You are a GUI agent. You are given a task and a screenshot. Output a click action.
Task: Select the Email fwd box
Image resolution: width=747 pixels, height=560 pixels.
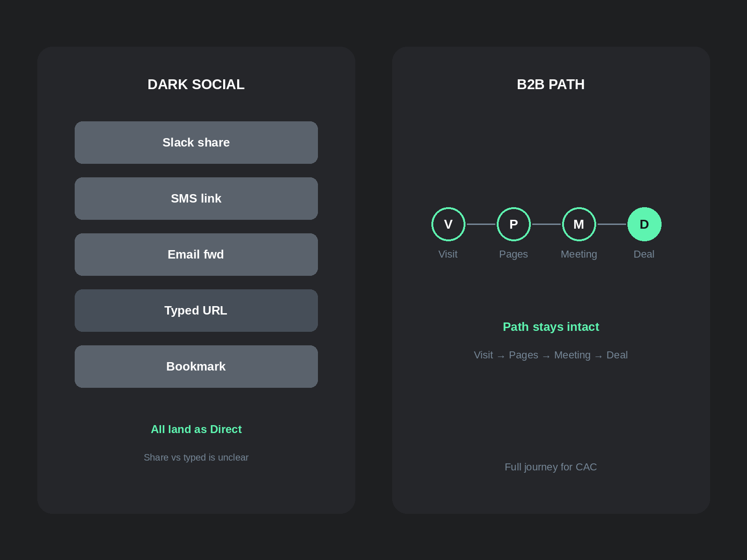tap(196, 254)
